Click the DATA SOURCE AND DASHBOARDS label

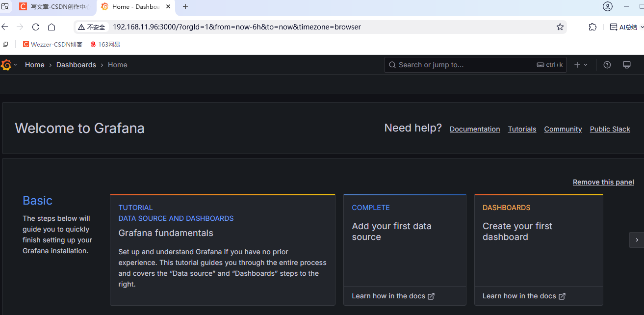click(176, 218)
